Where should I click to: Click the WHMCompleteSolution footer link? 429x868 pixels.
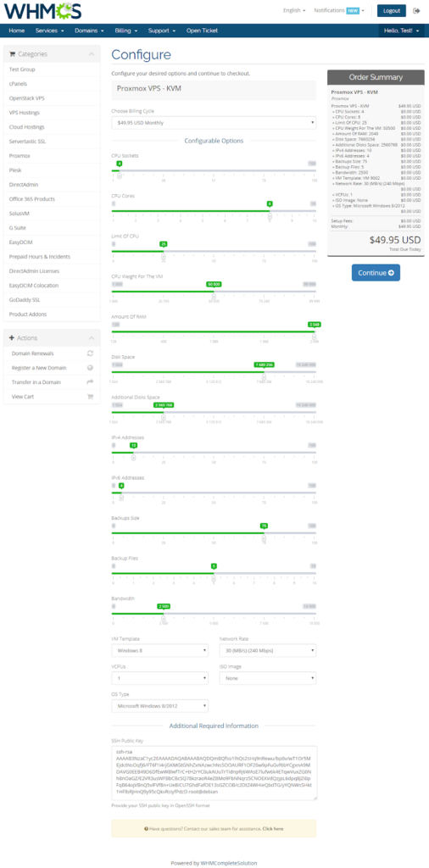point(229,863)
